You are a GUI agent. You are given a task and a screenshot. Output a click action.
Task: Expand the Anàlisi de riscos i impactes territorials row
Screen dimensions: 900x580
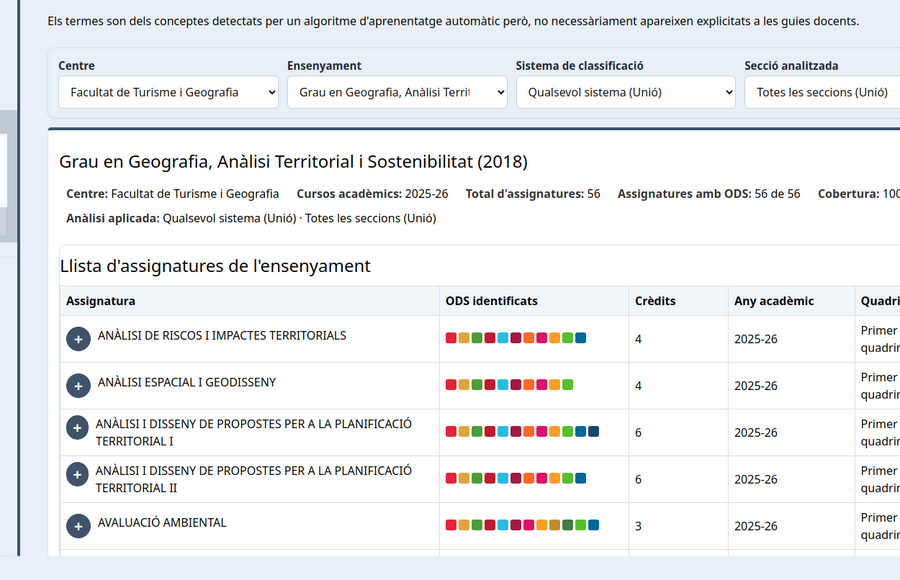(78, 339)
